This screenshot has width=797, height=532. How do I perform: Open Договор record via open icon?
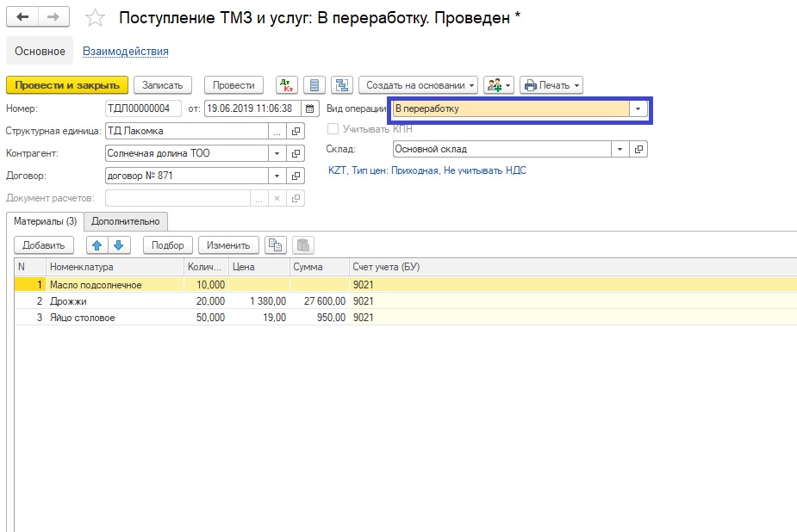296,176
